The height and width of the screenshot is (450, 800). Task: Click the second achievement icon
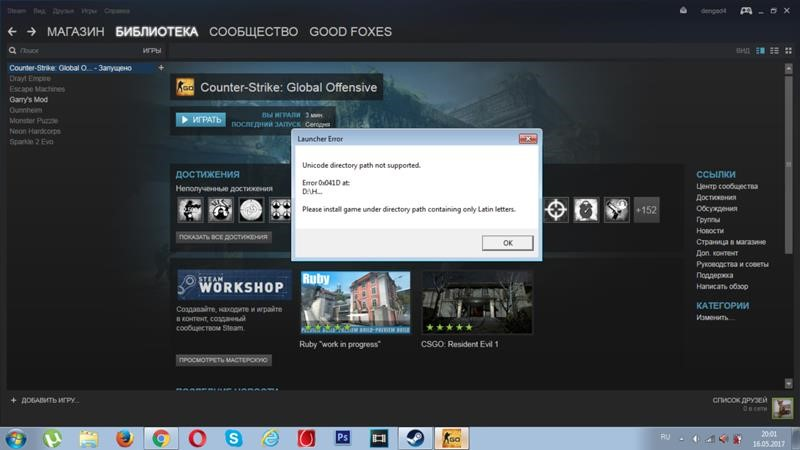click(x=220, y=210)
